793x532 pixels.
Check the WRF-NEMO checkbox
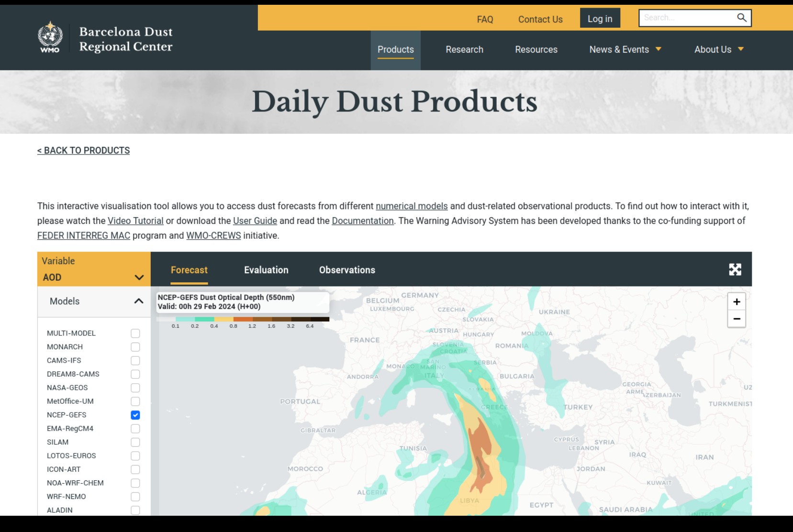pyautogui.click(x=135, y=497)
